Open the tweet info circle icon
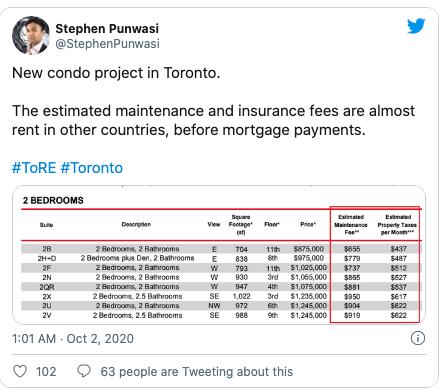439x392 pixels. [x=418, y=338]
